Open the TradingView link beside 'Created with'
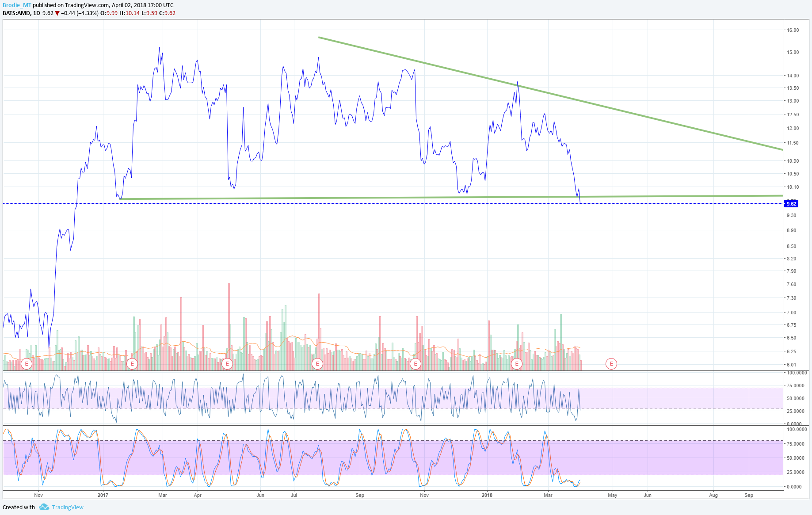 (68, 507)
